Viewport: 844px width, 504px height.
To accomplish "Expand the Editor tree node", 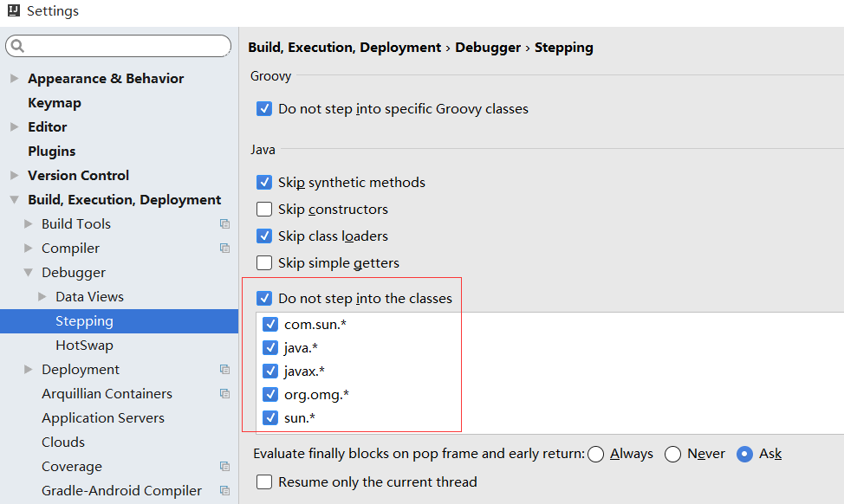I will tap(14, 126).
